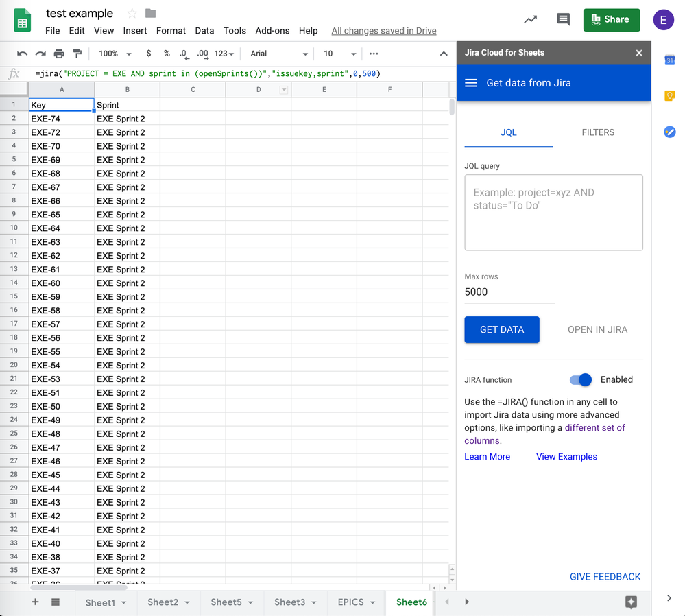The width and height of the screenshot is (685, 616).
Task: Click the Learn More link
Action: coord(487,456)
